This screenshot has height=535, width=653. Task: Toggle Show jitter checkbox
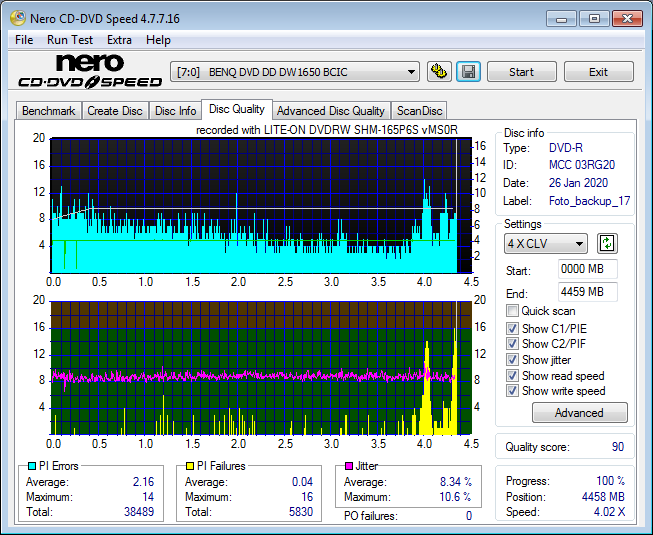pos(512,360)
